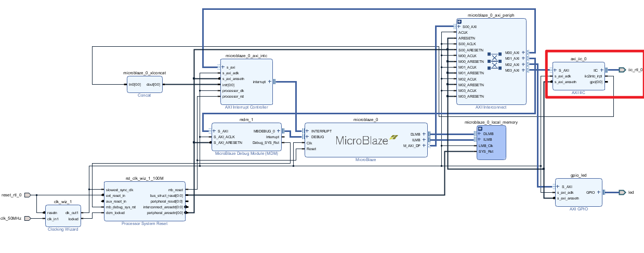Select the mdm_1 block title
The image size is (644, 253).
pos(246,119)
